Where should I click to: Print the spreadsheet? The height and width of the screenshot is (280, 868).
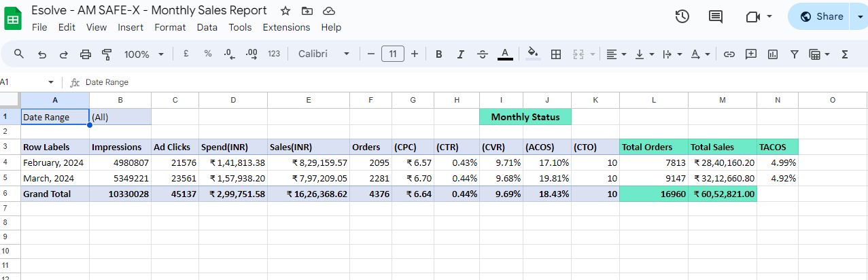86,54
